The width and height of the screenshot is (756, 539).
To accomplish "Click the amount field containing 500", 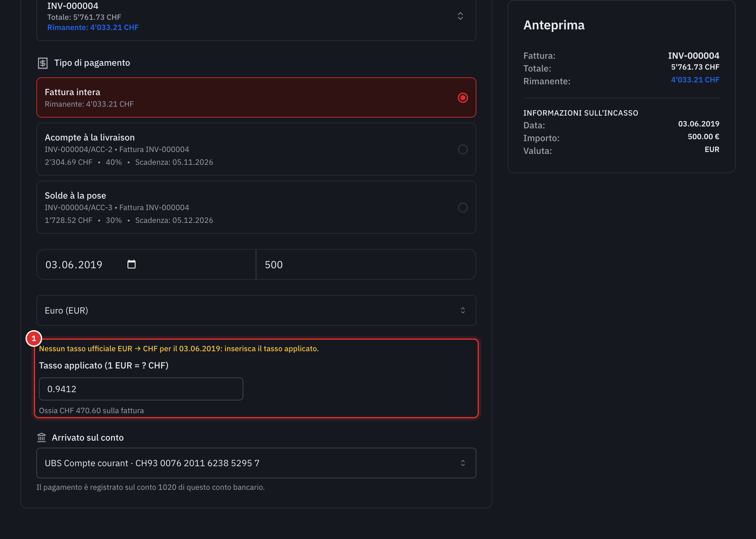I will click(366, 264).
